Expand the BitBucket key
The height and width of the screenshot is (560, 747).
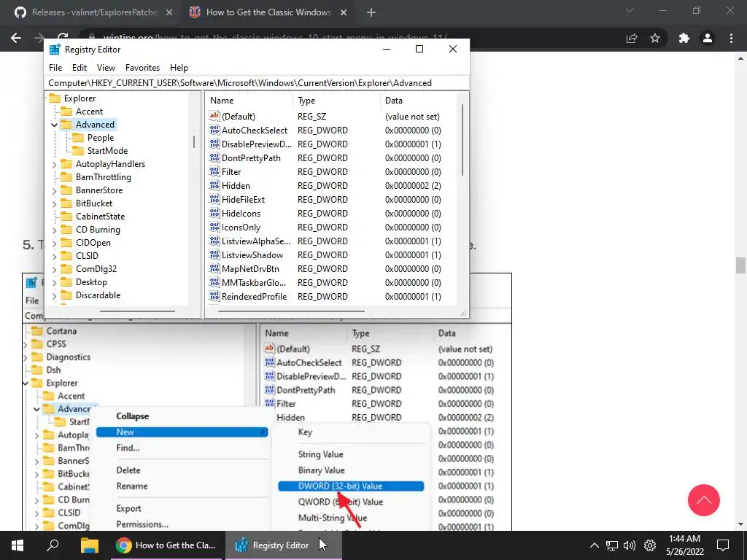54,203
